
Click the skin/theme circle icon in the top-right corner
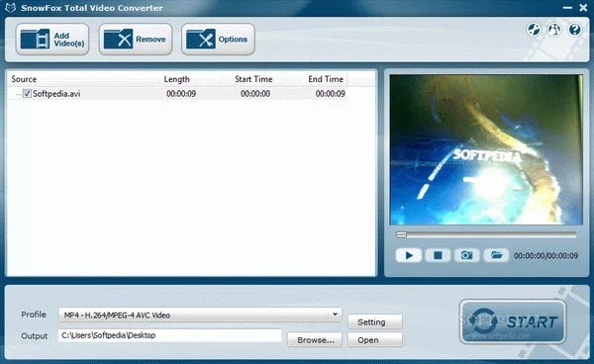[535, 29]
